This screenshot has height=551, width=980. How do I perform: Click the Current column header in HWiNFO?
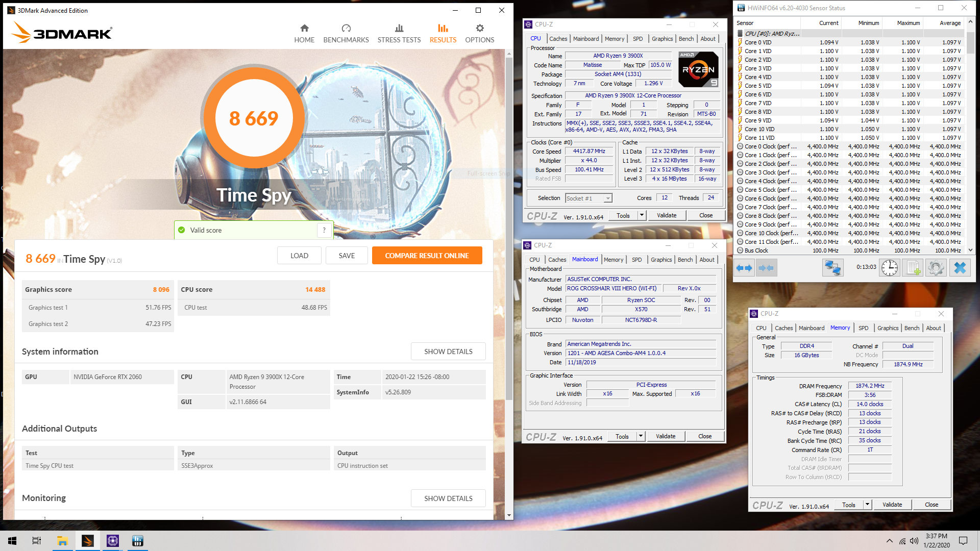[828, 23]
